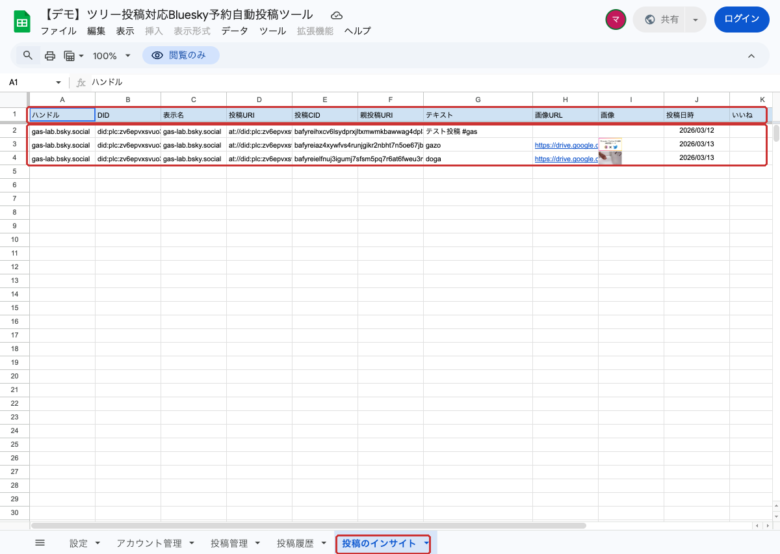The width and height of the screenshot is (780, 554).
Task: Open the filter views icon
Action: click(x=69, y=56)
